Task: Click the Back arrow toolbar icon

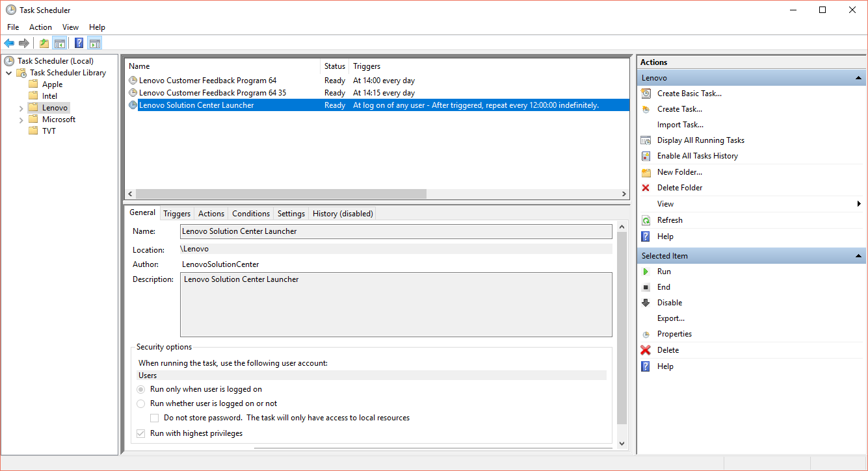Action: coord(9,44)
